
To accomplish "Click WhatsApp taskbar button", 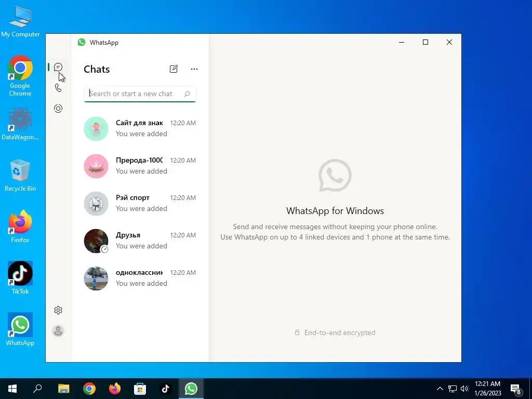I will click(191, 389).
